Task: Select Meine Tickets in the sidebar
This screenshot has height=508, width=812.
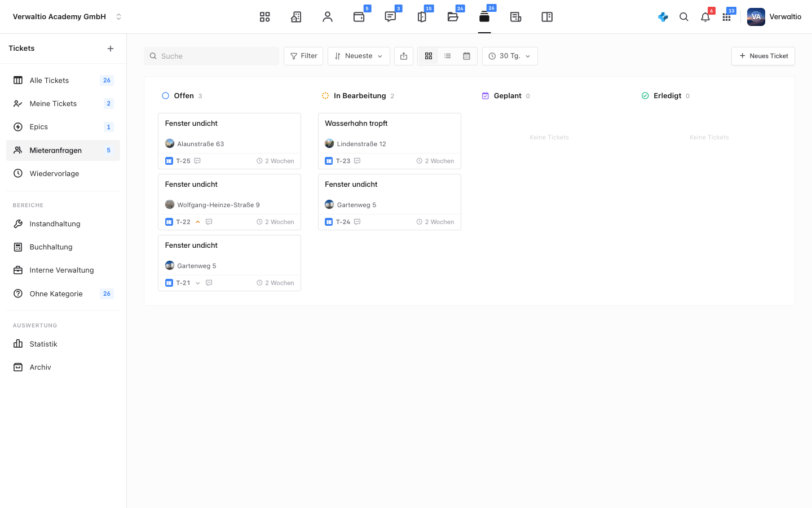Action: tap(63, 103)
